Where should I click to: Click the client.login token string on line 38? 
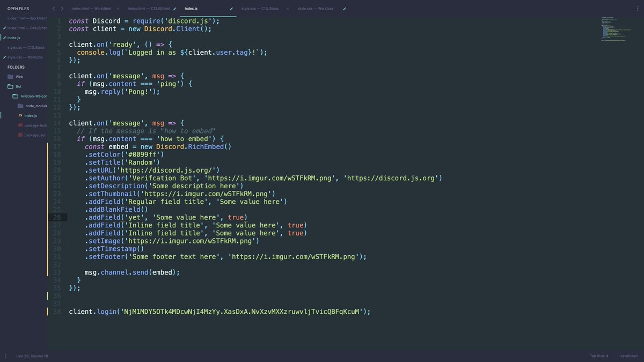click(241, 312)
